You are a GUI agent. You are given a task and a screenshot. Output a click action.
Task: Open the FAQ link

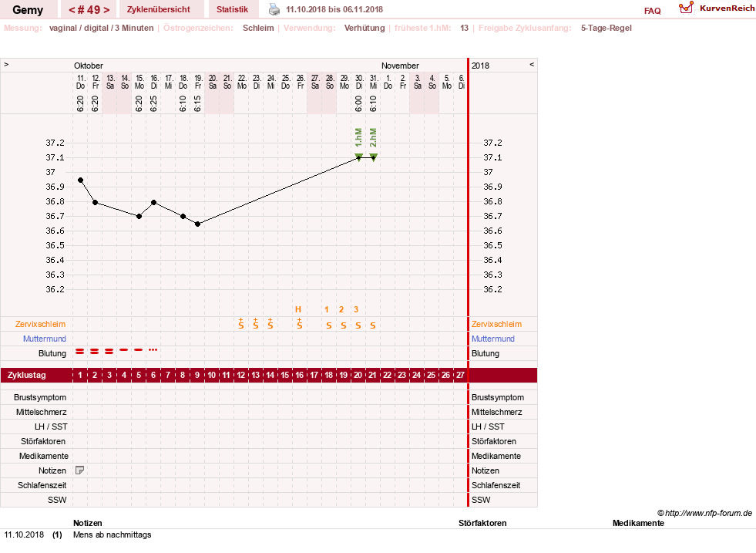coord(652,11)
